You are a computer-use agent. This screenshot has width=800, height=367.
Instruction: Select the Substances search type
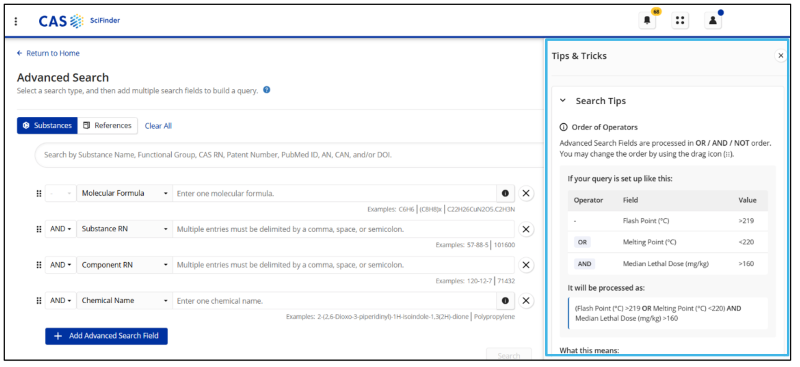(x=47, y=126)
